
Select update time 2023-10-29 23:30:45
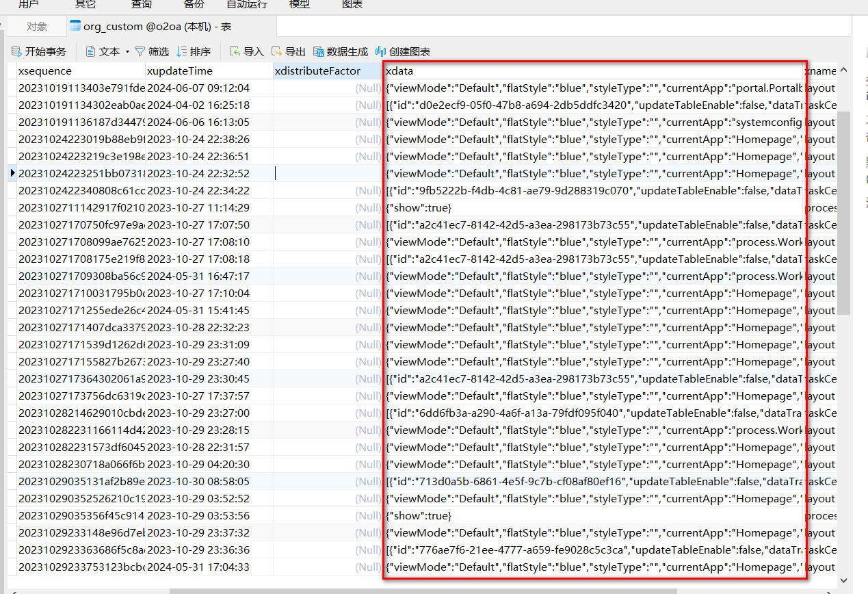209,378
